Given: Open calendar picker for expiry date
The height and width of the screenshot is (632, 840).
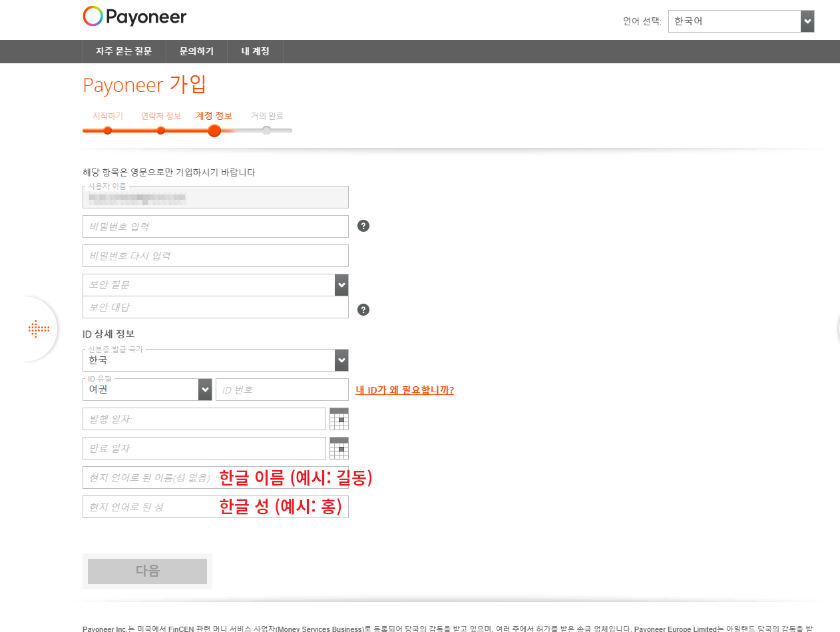Looking at the screenshot, I should (x=339, y=448).
